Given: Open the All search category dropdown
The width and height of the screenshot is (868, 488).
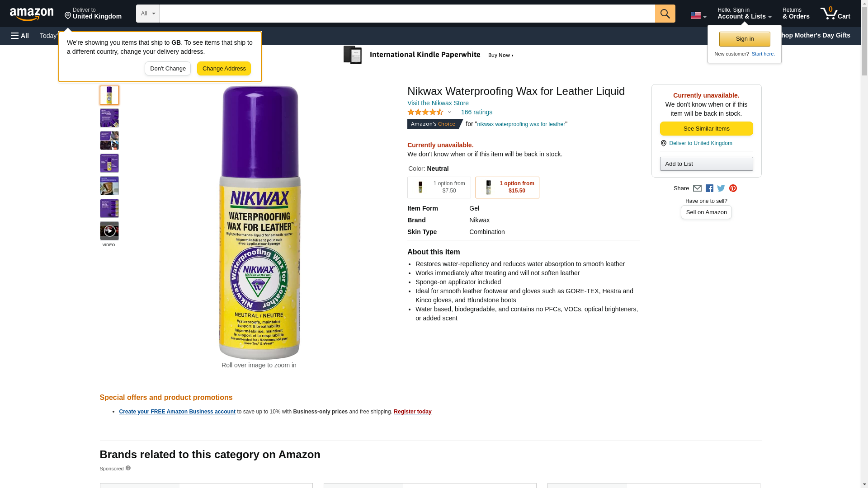Looking at the screenshot, I should tap(147, 14).
